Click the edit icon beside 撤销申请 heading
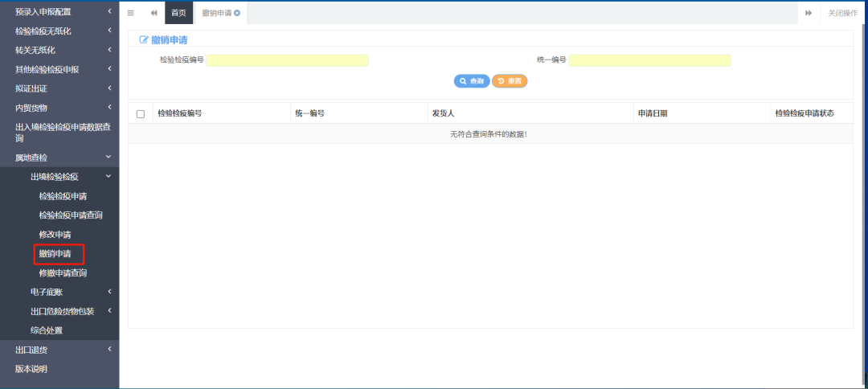Viewport: 868px width, 389px height. pos(144,39)
